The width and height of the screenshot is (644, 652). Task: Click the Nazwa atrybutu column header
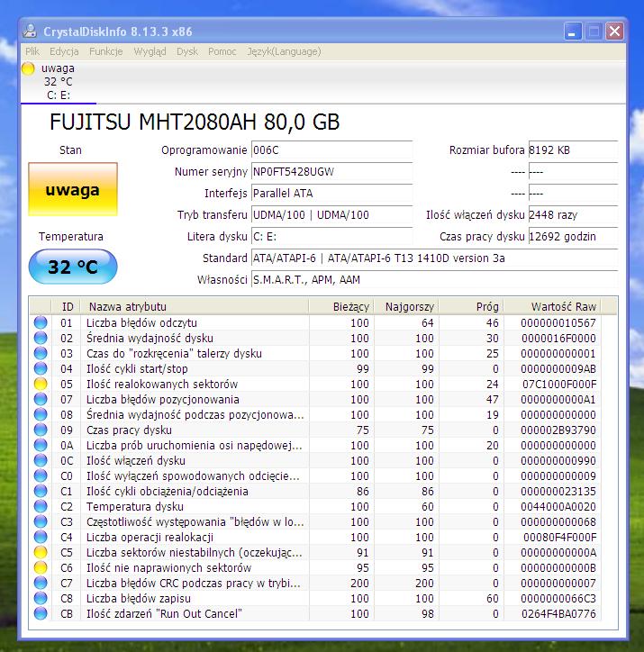tap(195, 306)
